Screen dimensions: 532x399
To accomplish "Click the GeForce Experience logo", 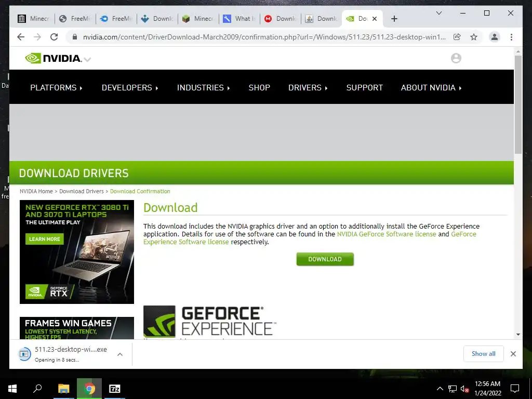I will tap(210, 321).
